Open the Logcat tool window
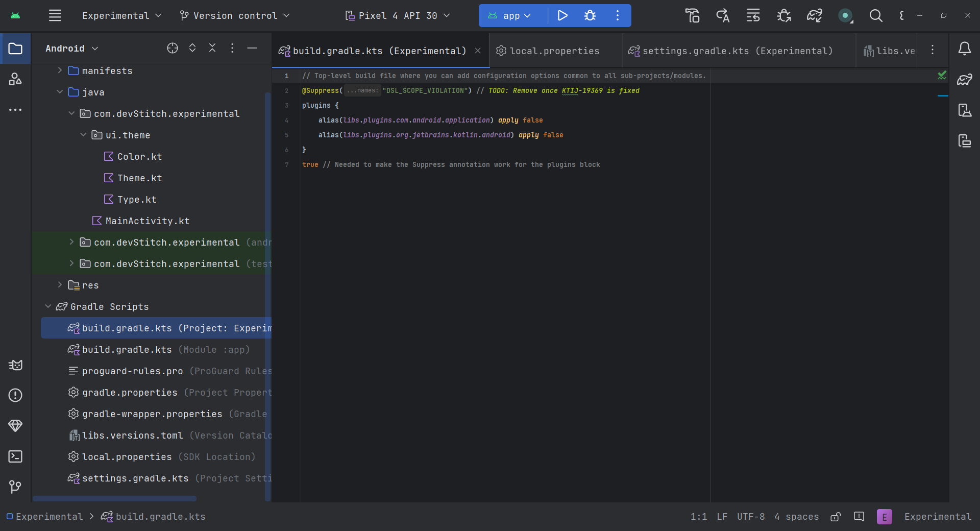The image size is (980, 531). click(x=15, y=365)
